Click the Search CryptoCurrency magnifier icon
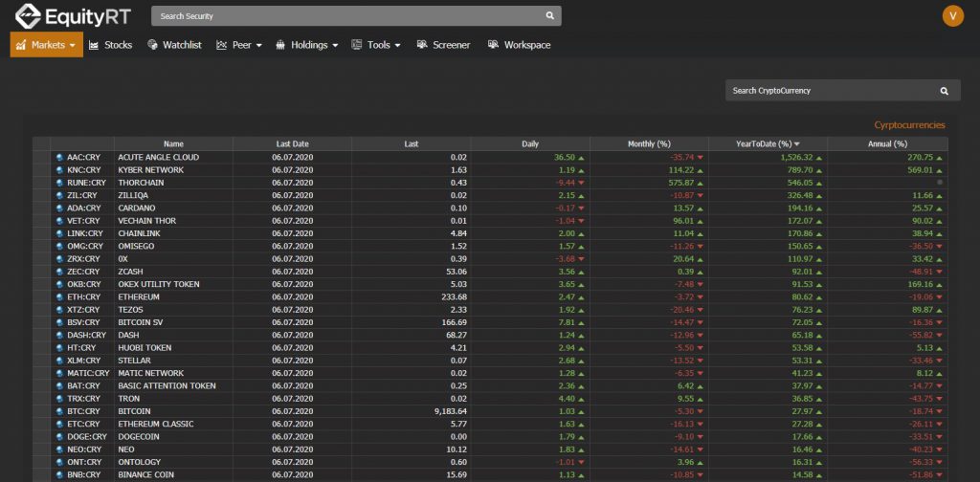The width and height of the screenshot is (980, 482). click(x=945, y=91)
